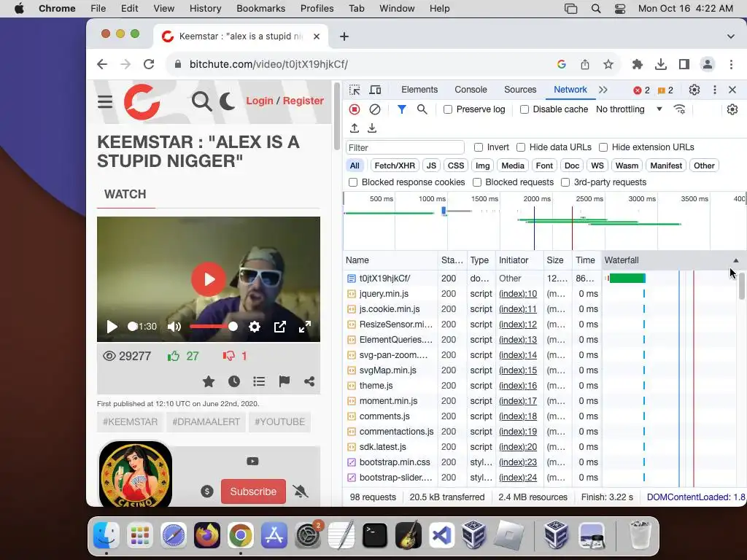Image resolution: width=747 pixels, height=560 pixels.
Task: Open Chrome three-dot menu
Action: (x=731, y=64)
